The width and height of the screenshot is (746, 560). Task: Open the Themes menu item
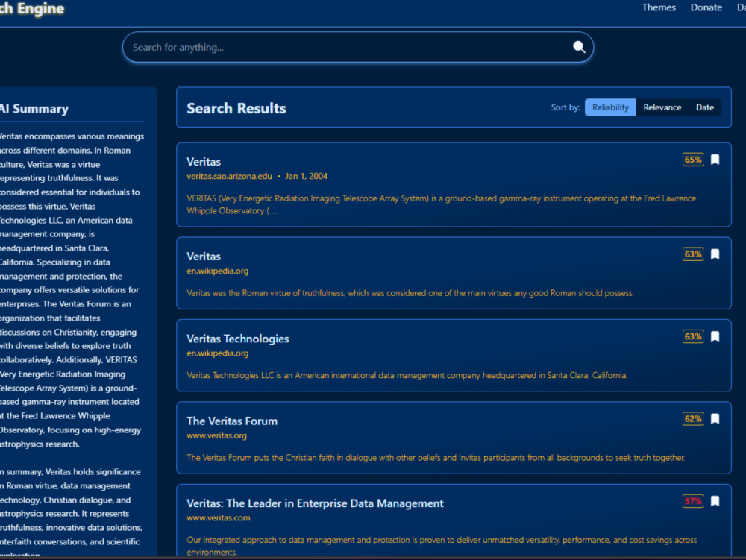(x=659, y=7)
